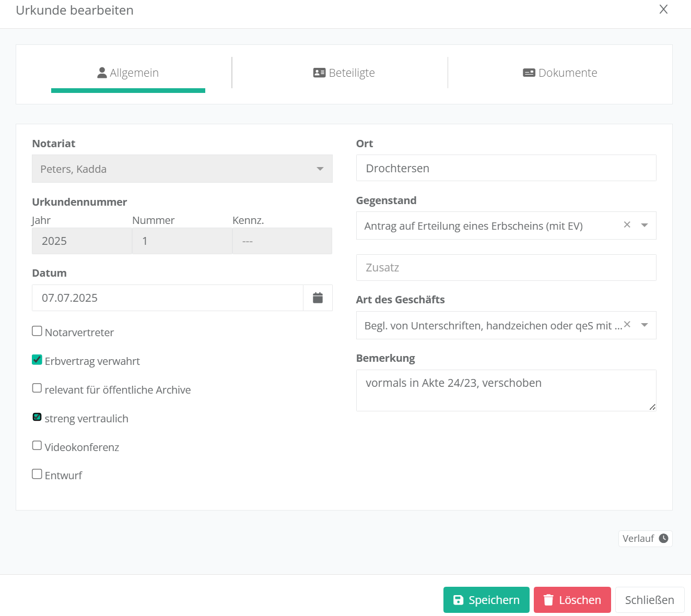Click the Ort field containing Drochtersen
This screenshot has width=691, height=616.
click(x=506, y=168)
